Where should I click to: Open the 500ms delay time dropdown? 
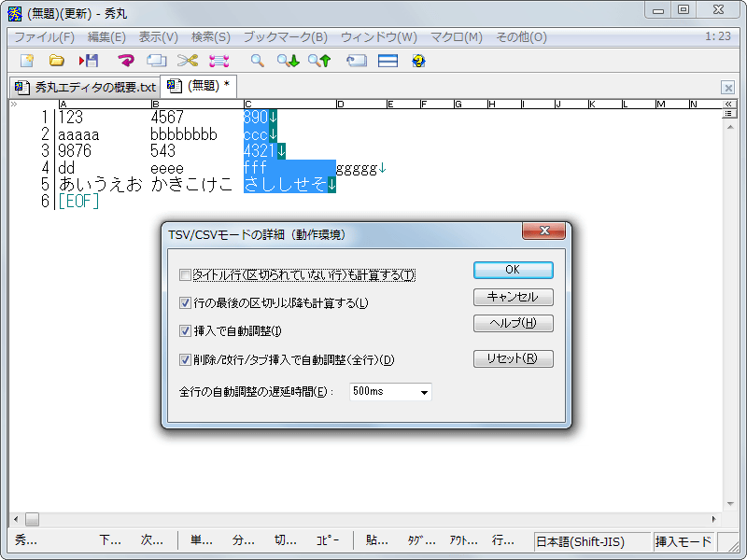point(424,392)
